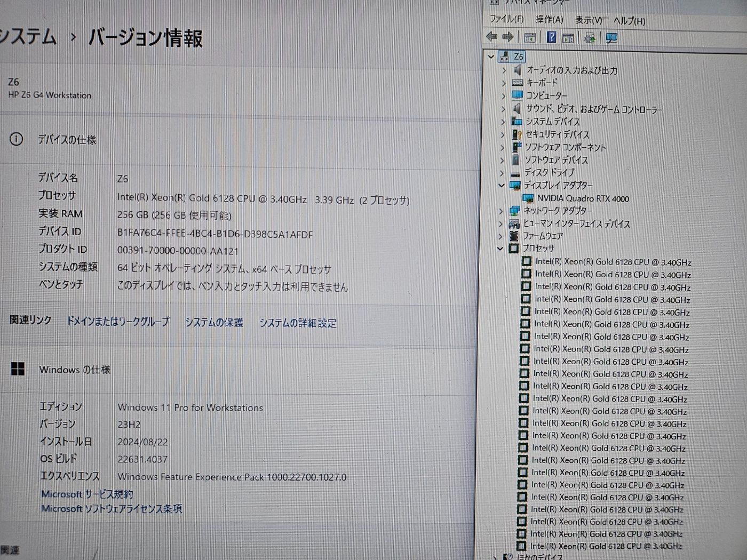Image resolution: width=747 pixels, height=560 pixels.
Task: Click gamepad icon beside ヒューマン インターフェイス デバイス
Action: 514,223
